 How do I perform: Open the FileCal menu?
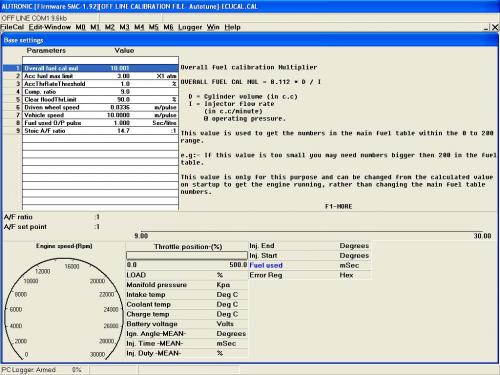(12, 27)
